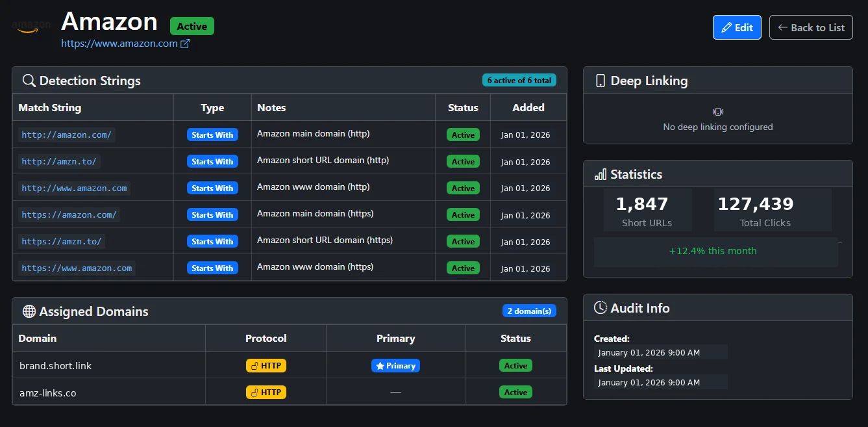Click the Starts With badge for https://amazon.com/
This screenshot has height=427, width=868.
click(x=212, y=215)
